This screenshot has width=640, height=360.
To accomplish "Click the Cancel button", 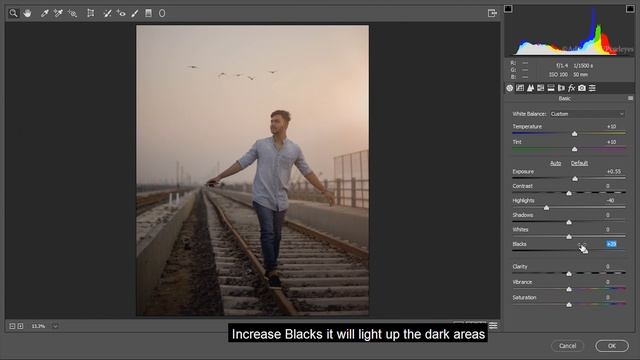I will (567, 346).
